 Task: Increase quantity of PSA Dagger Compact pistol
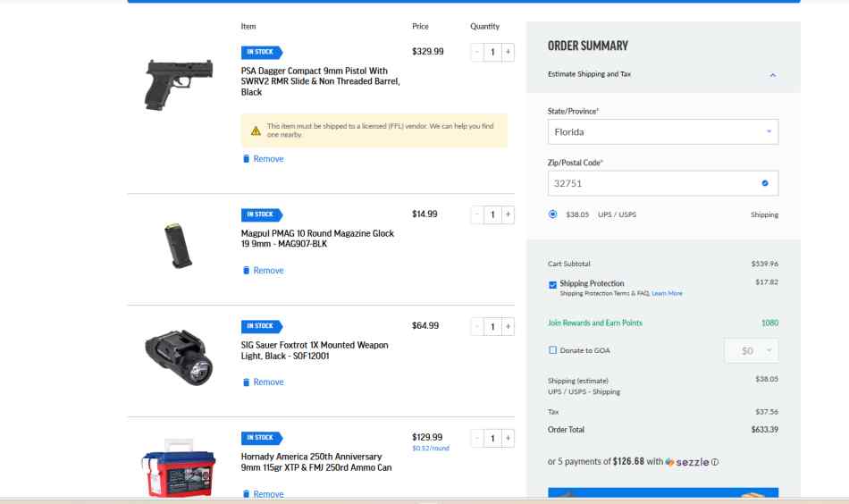pos(508,53)
